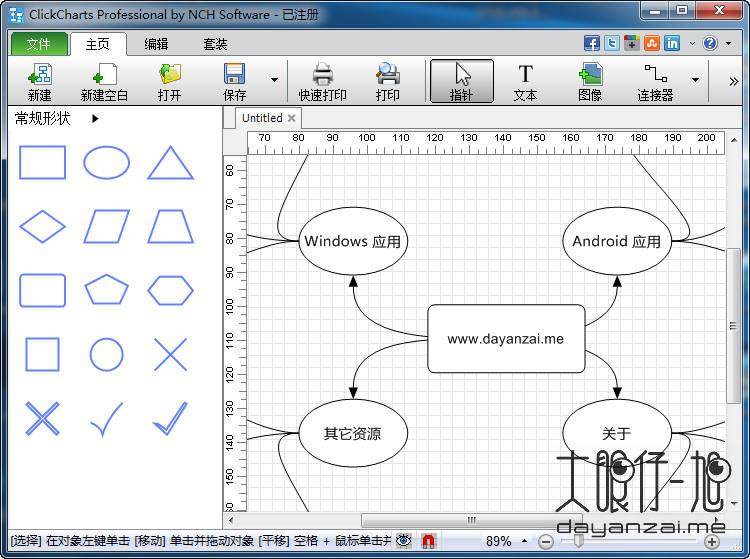Pick the bold checkmark shape
Screen dimensions: 750x559
[x=170, y=418]
